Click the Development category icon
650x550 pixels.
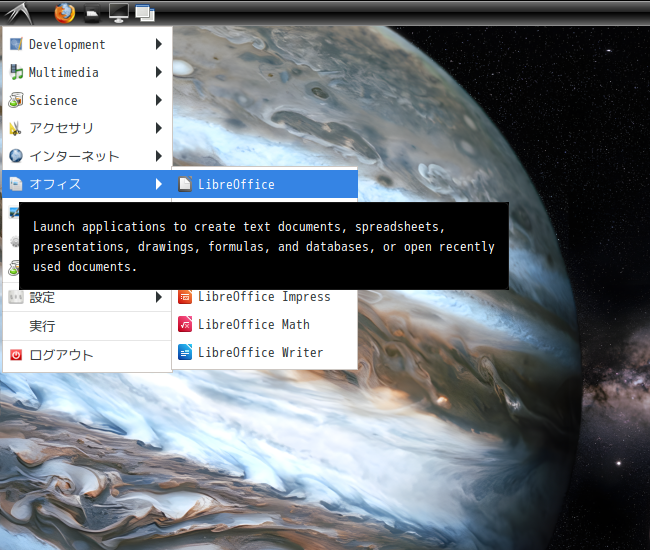coord(16,44)
